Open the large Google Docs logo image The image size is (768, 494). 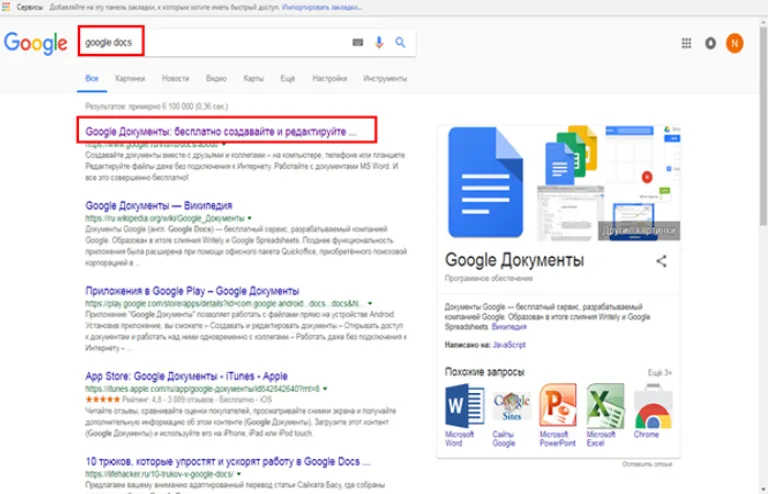tap(486, 183)
